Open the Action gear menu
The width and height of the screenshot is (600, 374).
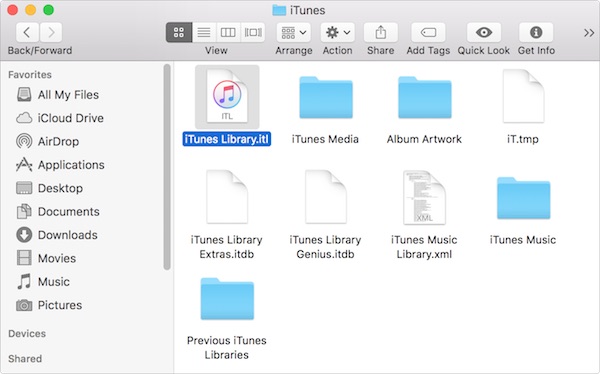(338, 33)
